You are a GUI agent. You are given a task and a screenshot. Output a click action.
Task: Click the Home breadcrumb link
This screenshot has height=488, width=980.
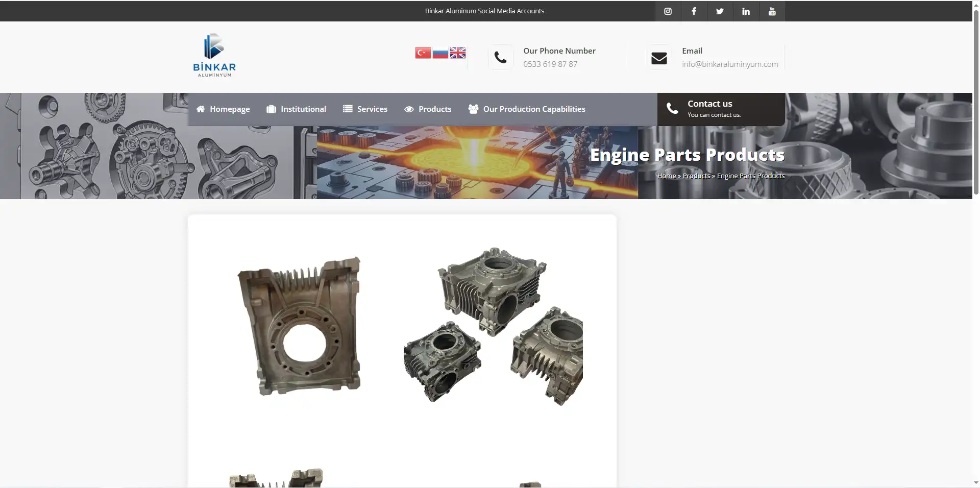click(x=666, y=176)
